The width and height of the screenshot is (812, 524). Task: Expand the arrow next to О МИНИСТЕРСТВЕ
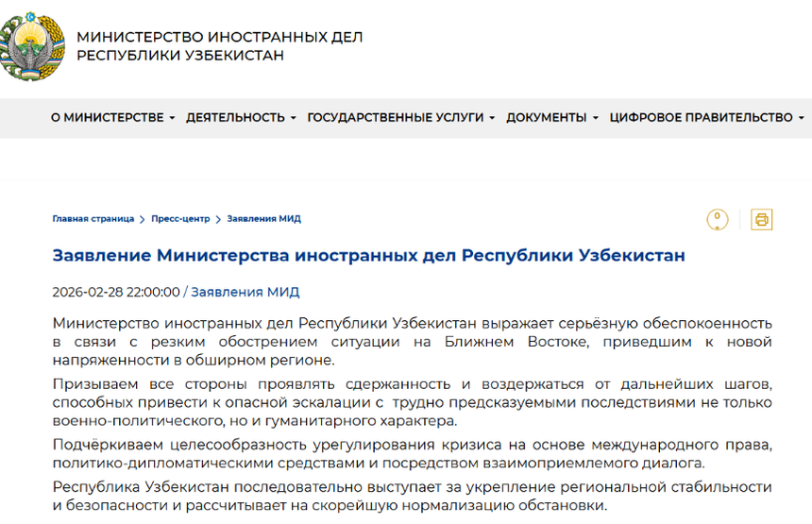pos(172,118)
